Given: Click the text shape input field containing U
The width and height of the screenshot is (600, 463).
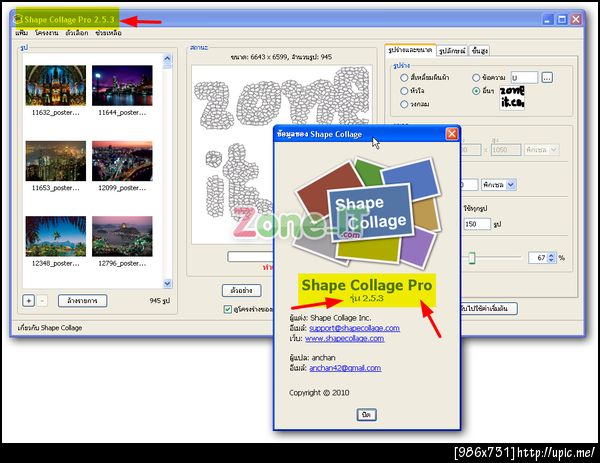Looking at the screenshot, I should (524, 78).
